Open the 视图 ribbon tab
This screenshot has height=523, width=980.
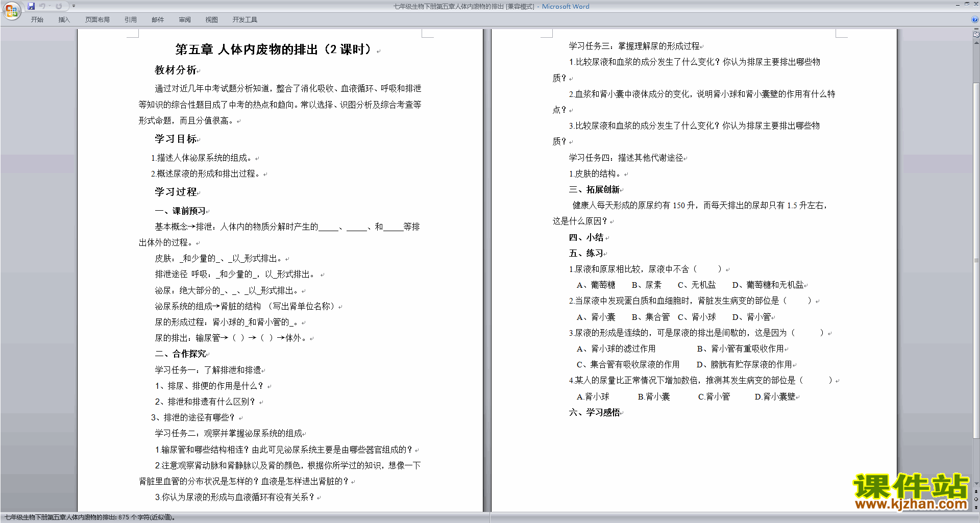[x=212, y=19]
